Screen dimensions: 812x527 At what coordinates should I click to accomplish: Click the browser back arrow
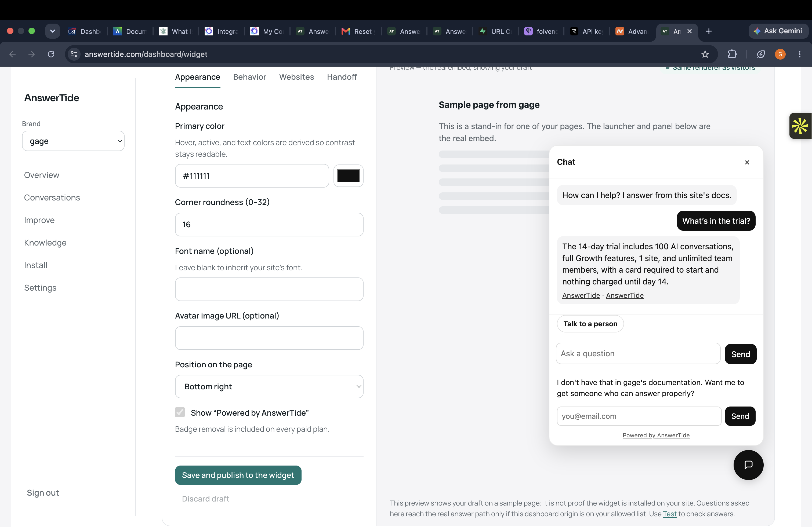coord(13,54)
